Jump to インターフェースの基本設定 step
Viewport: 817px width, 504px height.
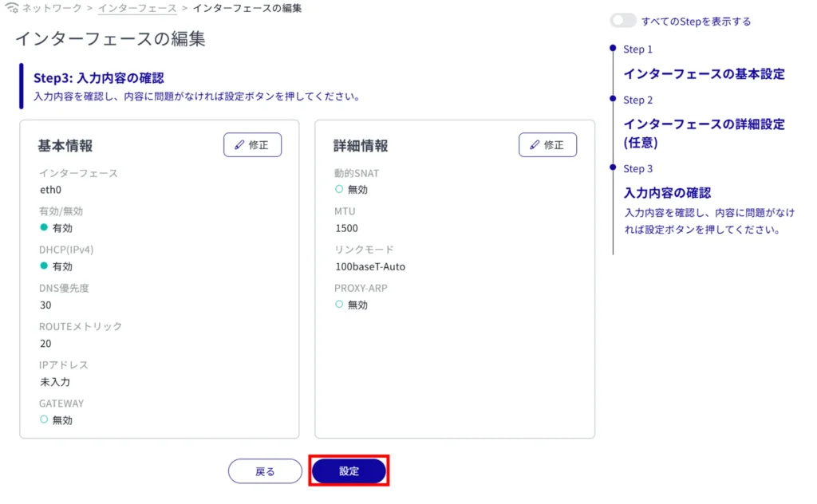[x=704, y=74]
